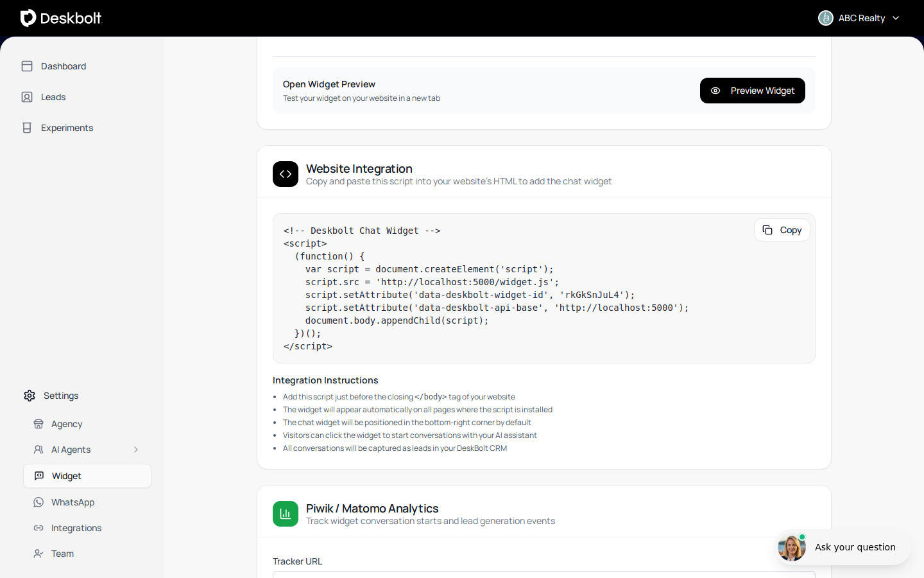924x578 pixels.
Task: Click the instruction about visitors starting conversations
Action: pos(409,435)
